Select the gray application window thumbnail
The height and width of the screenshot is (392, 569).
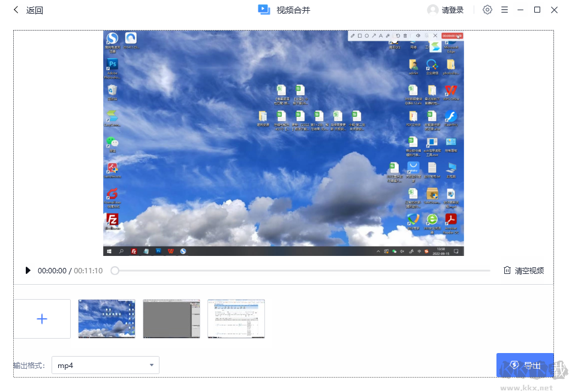click(x=171, y=318)
